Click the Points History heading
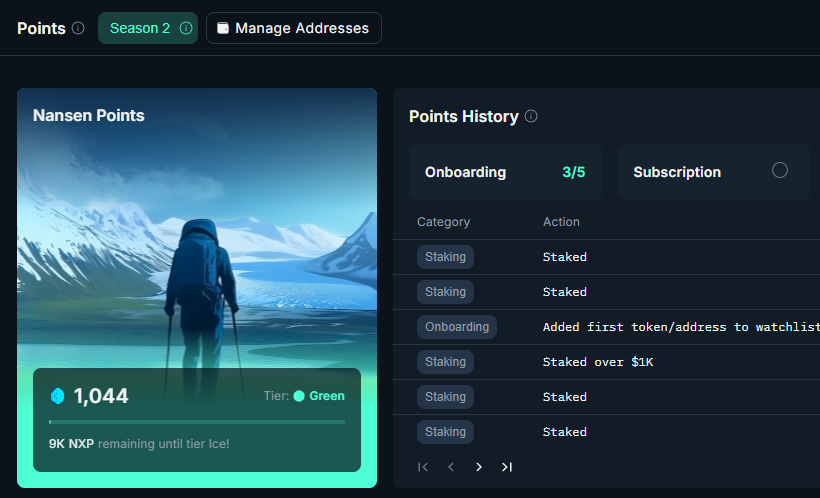This screenshot has height=498, width=820. 464,116
